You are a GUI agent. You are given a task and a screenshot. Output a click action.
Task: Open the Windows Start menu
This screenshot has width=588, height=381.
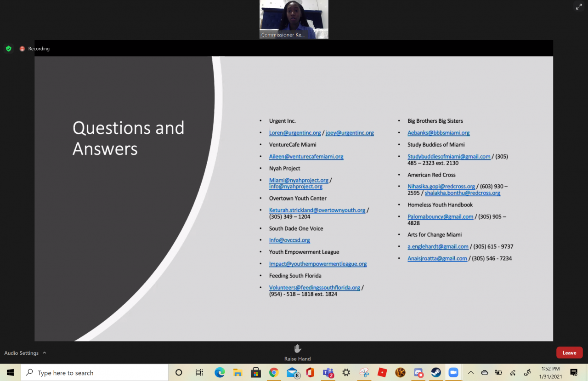tap(10, 372)
